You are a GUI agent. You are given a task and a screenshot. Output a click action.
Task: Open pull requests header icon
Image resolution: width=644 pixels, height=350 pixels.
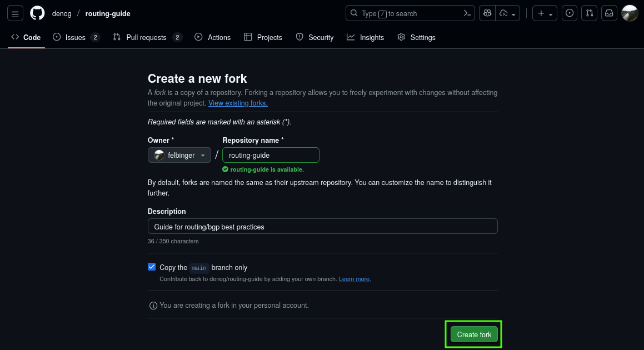pos(590,13)
